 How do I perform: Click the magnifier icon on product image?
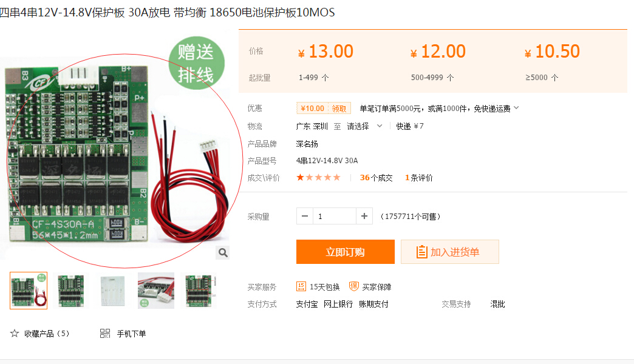pos(223,253)
